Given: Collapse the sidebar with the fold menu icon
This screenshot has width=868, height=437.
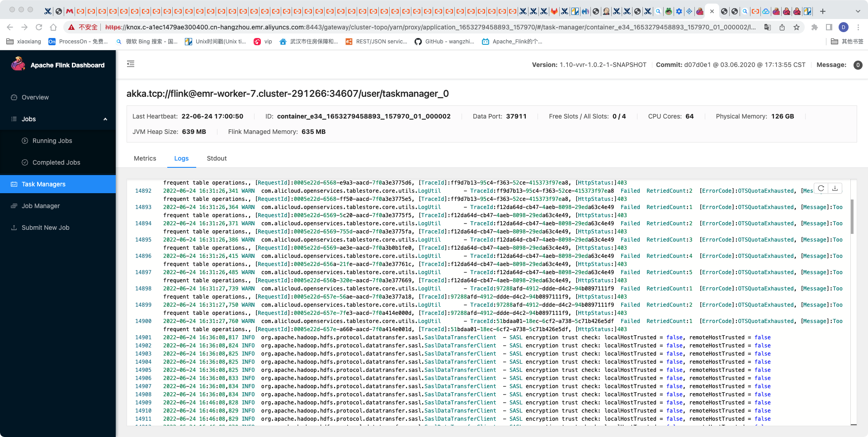Looking at the screenshot, I should pos(131,64).
